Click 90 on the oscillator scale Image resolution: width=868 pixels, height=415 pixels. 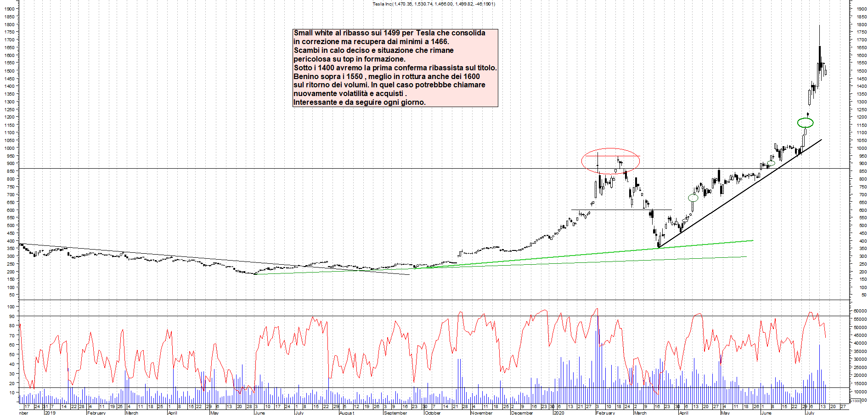[11, 317]
